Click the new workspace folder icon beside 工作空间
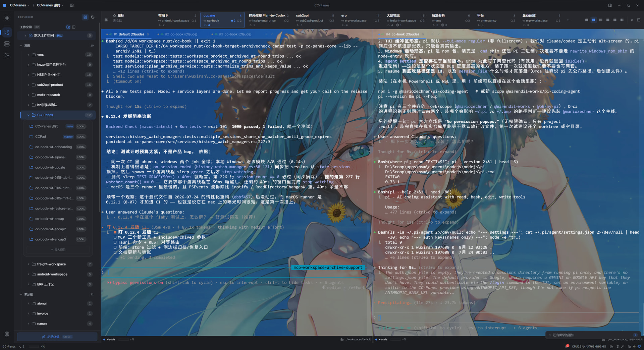This screenshot has width=644, height=350. 68,27
